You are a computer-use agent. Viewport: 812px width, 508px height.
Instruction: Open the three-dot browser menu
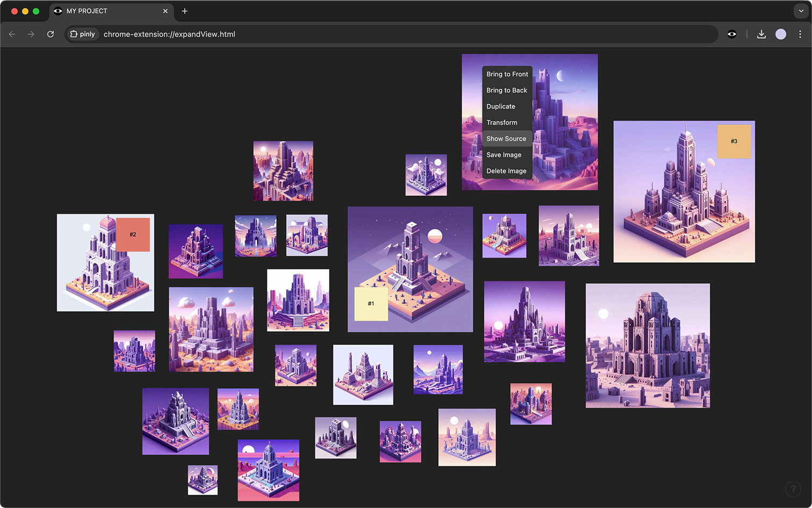pyautogui.click(x=800, y=34)
